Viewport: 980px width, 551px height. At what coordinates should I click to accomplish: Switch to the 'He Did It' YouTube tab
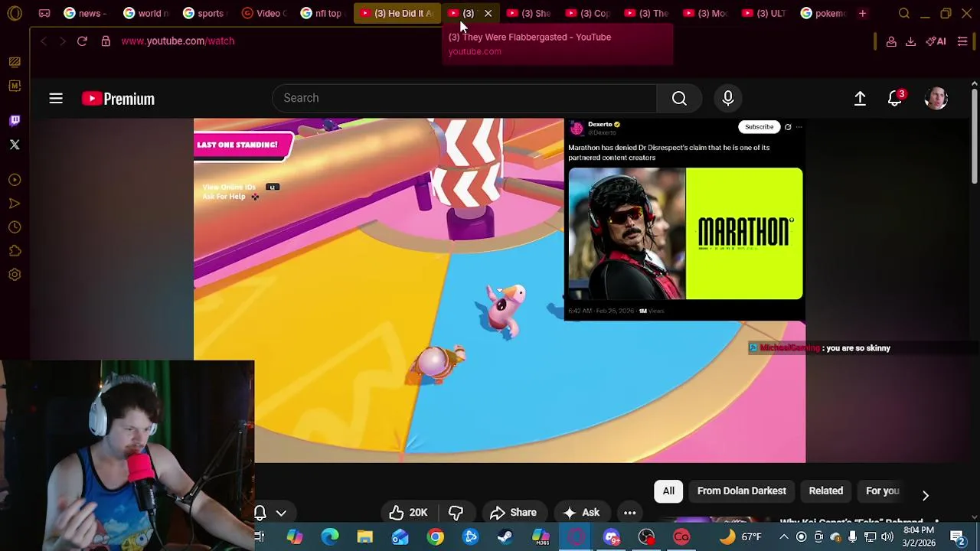pyautogui.click(x=397, y=13)
